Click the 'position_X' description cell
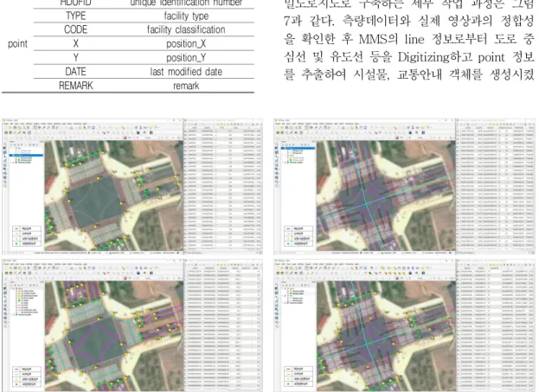The width and height of the screenshot is (539, 392). click(x=186, y=43)
